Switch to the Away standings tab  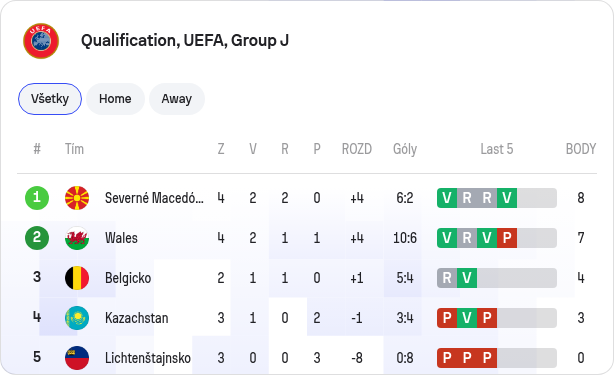[177, 99]
